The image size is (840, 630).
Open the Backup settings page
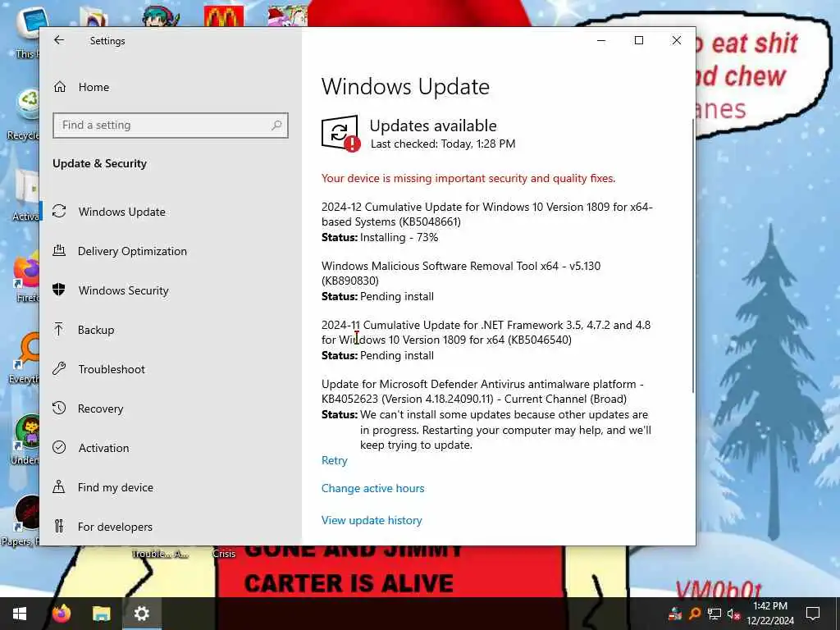pyautogui.click(x=96, y=330)
